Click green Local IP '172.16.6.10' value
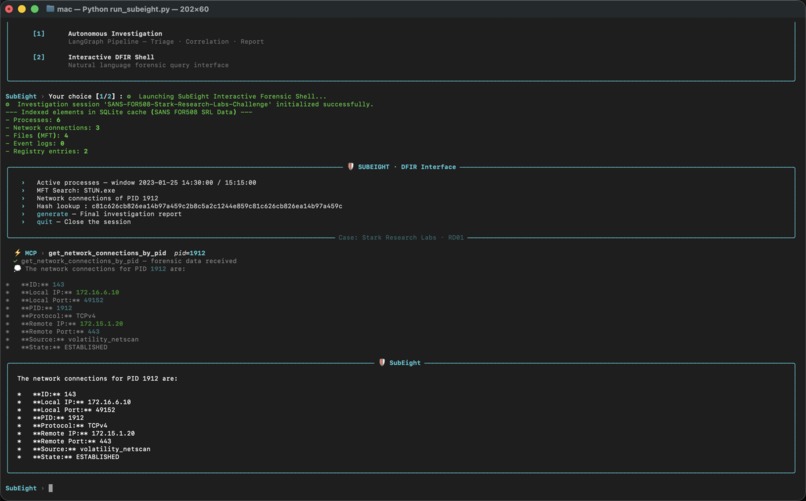806x501 pixels. tap(97, 292)
